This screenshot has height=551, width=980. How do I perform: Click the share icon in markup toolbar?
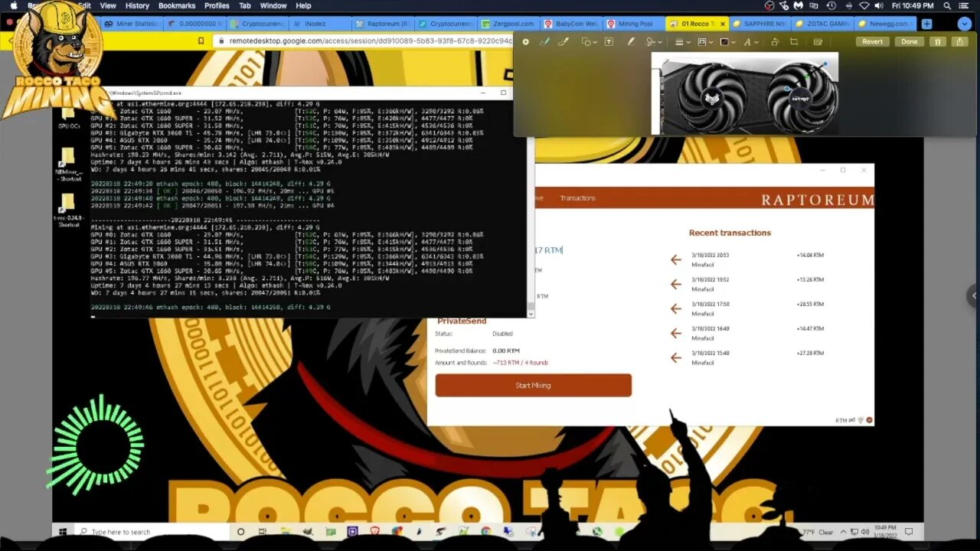click(959, 41)
